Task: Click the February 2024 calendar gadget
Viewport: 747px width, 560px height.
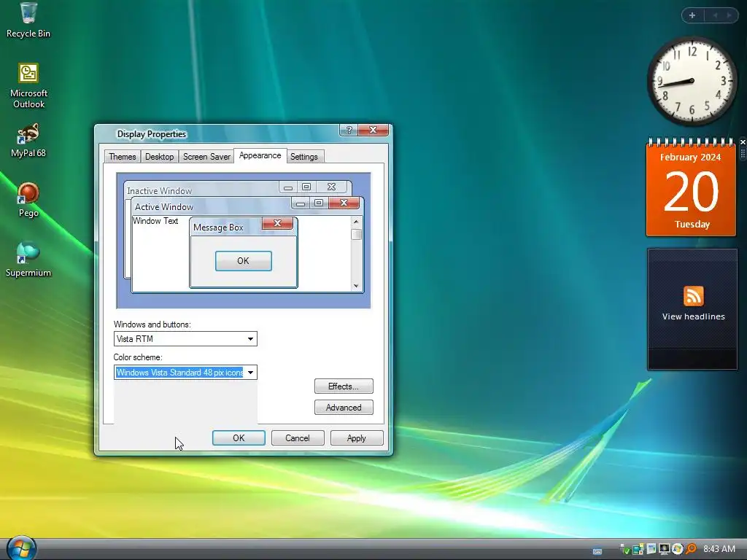Action: pyautogui.click(x=691, y=188)
